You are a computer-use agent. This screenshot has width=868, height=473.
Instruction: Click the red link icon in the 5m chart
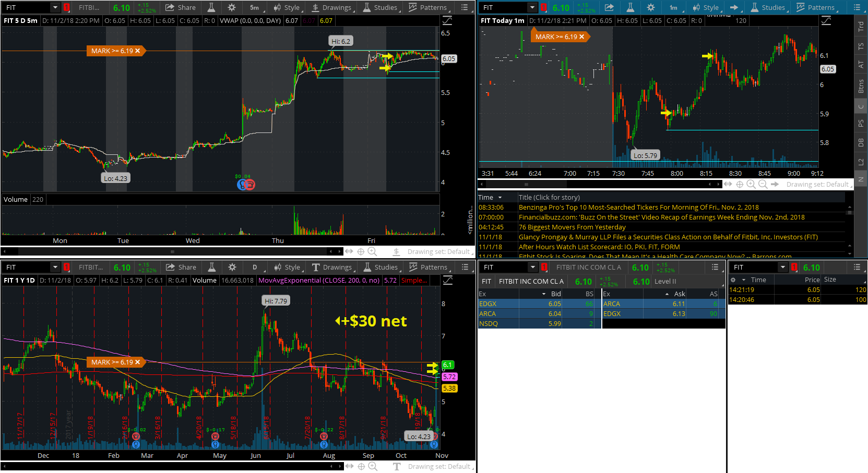67,7
